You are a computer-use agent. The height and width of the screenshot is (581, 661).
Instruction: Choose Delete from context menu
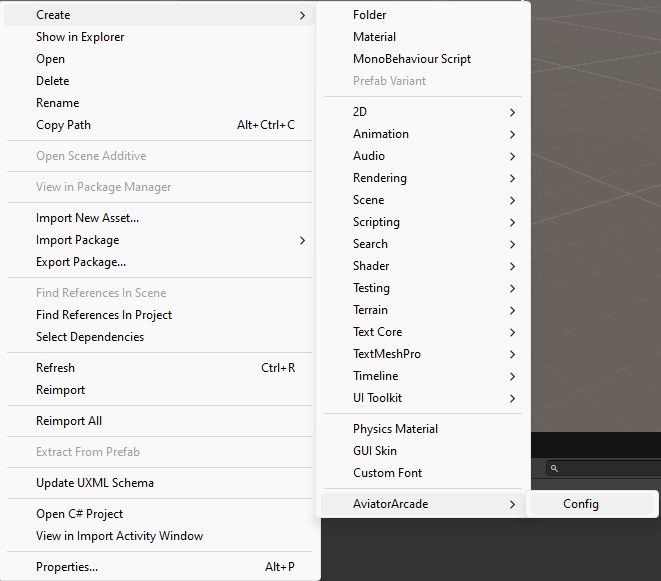pos(159,81)
